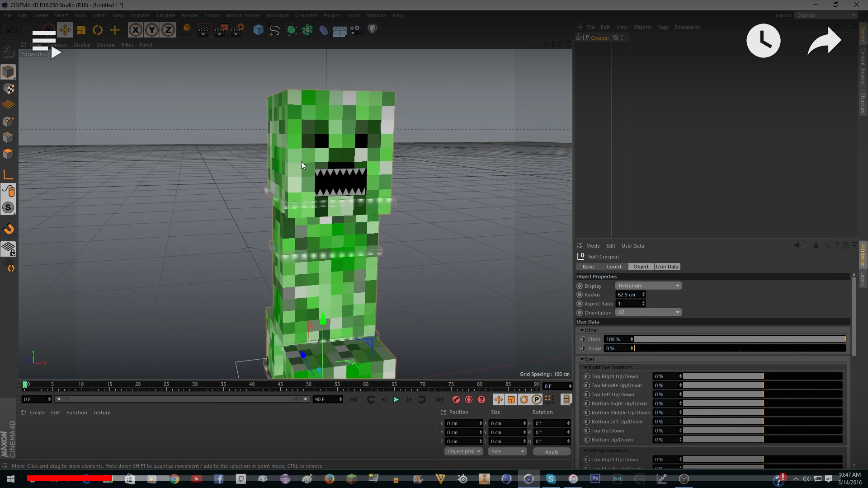Open viewport Display menu

coord(81,45)
